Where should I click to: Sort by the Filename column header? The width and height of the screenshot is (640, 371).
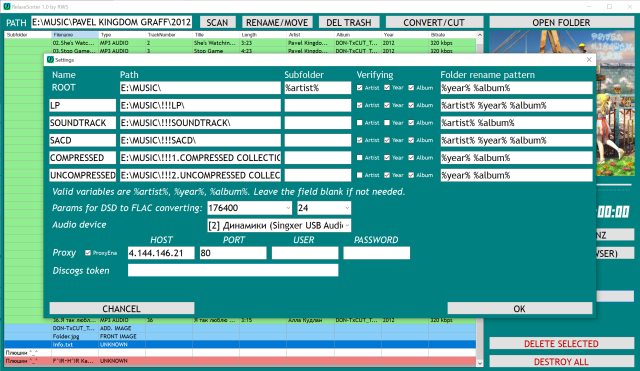[75, 35]
